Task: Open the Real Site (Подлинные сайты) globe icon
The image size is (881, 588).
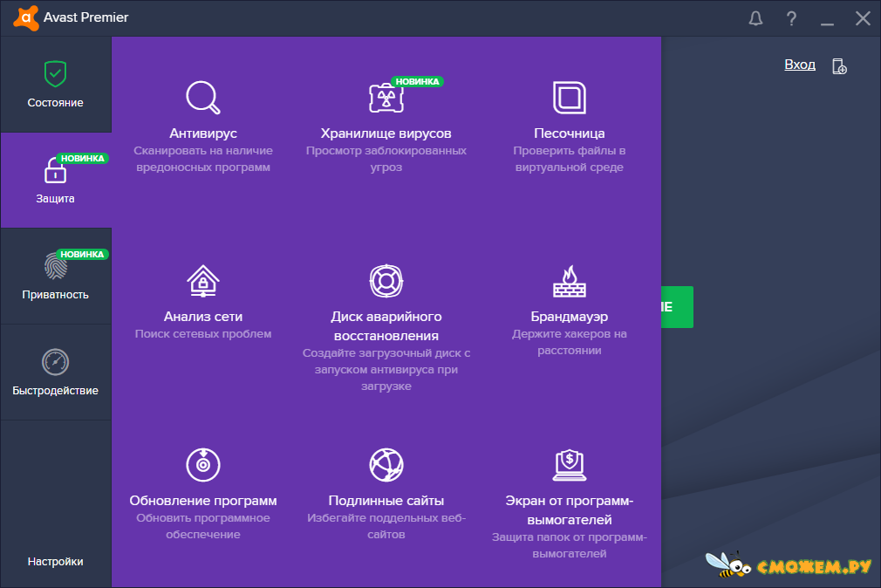Action: 386,465
